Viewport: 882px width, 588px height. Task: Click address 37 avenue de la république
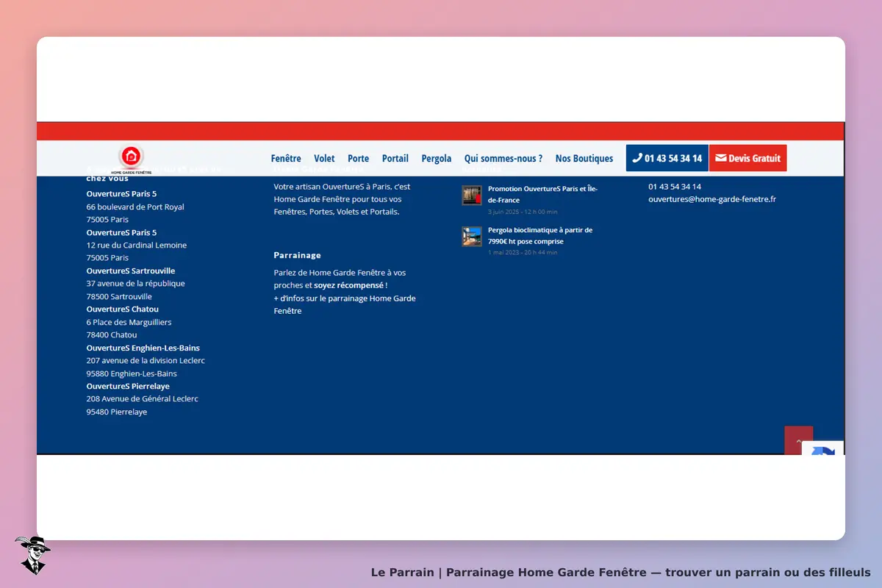pyautogui.click(x=136, y=283)
